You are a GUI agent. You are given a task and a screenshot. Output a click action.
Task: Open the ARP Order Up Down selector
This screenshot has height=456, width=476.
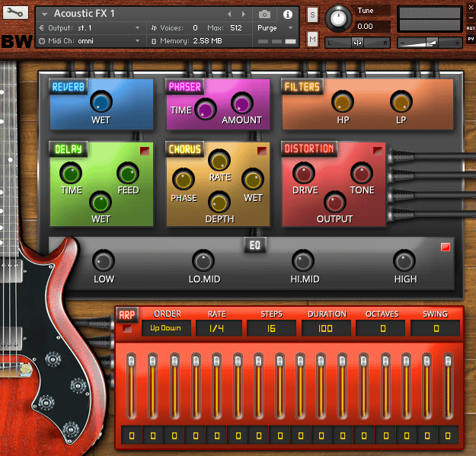[166, 328]
